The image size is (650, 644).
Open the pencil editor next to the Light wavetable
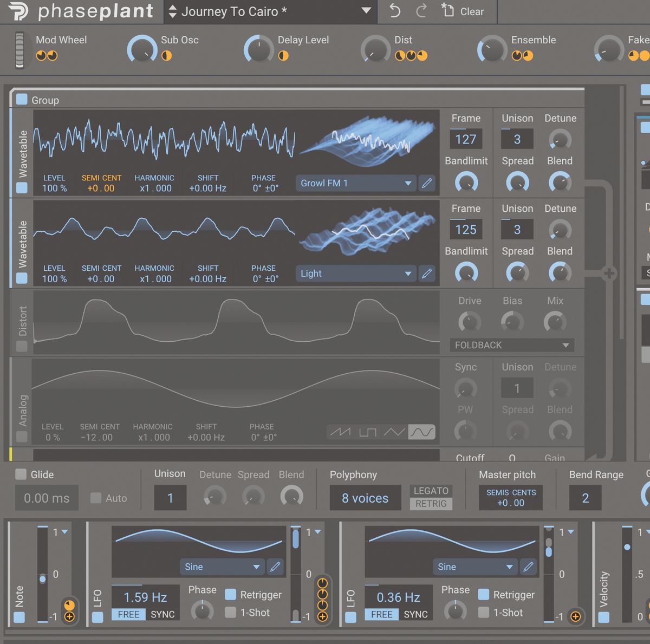coord(427,274)
